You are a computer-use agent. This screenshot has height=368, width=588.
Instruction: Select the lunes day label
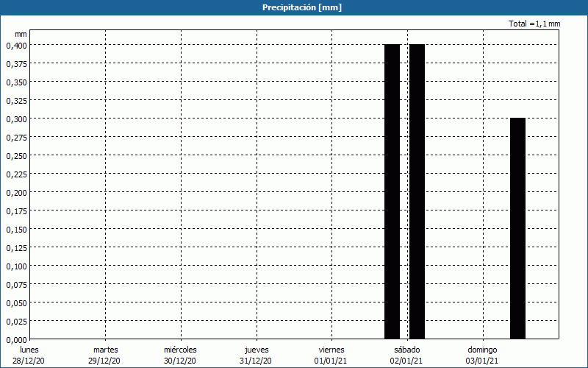pos(29,350)
